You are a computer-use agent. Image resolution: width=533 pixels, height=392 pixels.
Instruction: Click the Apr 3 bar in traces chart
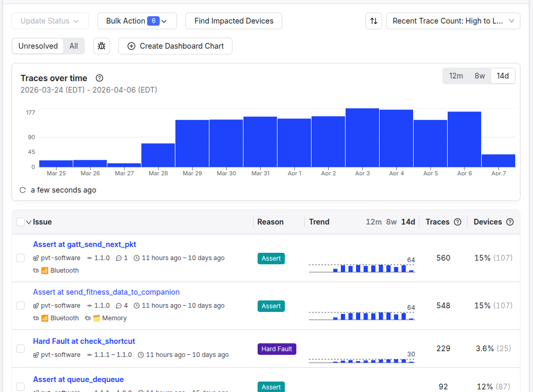point(362,138)
